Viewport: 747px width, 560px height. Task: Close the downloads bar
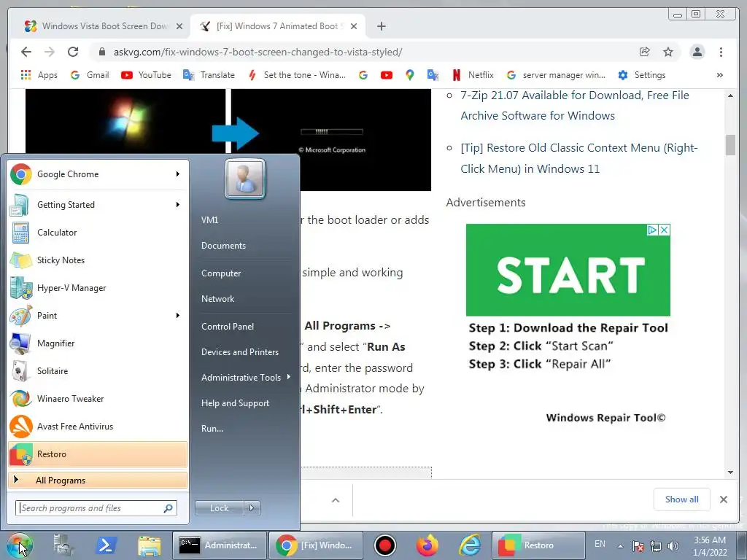click(x=723, y=499)
